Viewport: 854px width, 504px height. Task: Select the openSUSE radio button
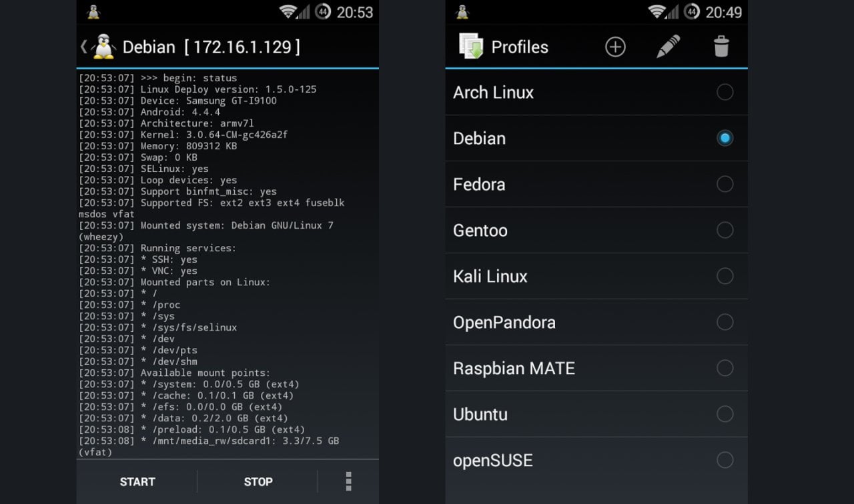(725, 460)
